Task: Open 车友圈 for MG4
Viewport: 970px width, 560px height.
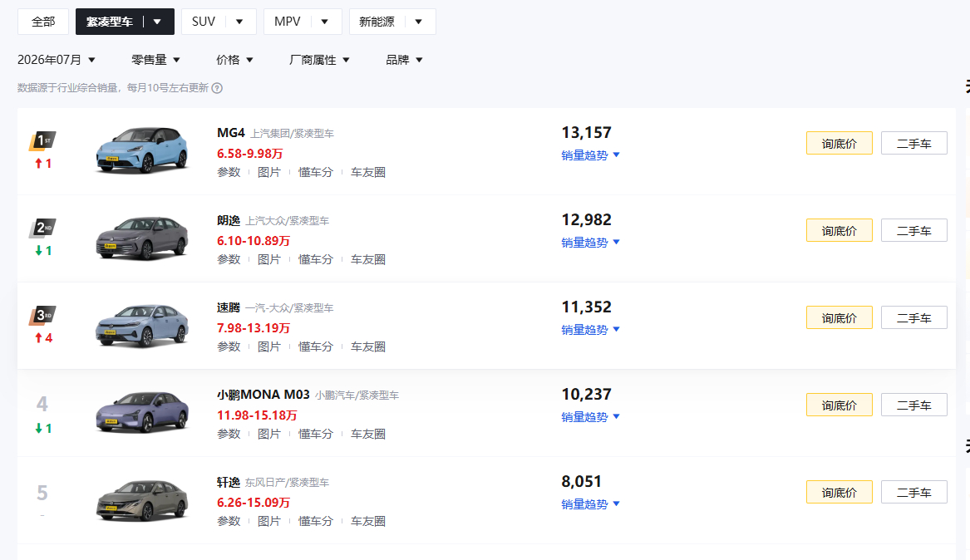Action: click(x=368, y=173)
